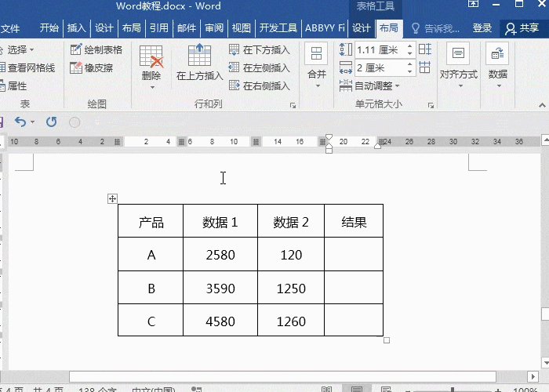Open table 属性 properties
Viewport: 549px width, 392px height.
pyautogui.click(x=13, y=85)
